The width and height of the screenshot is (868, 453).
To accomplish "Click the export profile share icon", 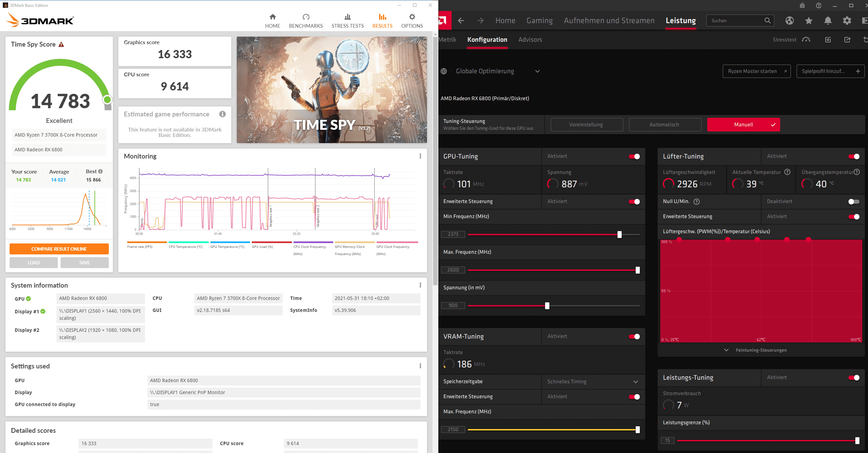I will point(847,40).
